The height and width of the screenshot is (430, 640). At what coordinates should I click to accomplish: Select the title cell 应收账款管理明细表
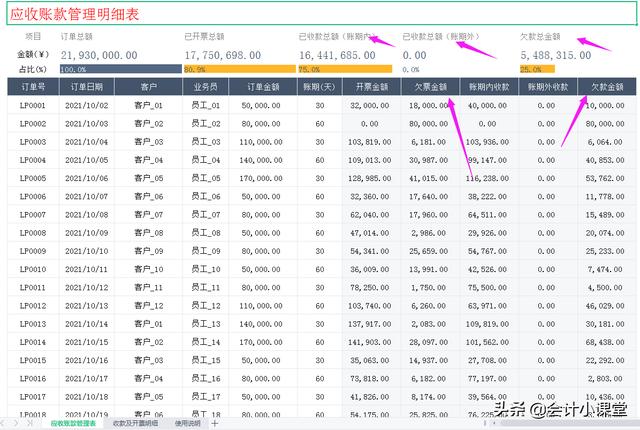322,14
